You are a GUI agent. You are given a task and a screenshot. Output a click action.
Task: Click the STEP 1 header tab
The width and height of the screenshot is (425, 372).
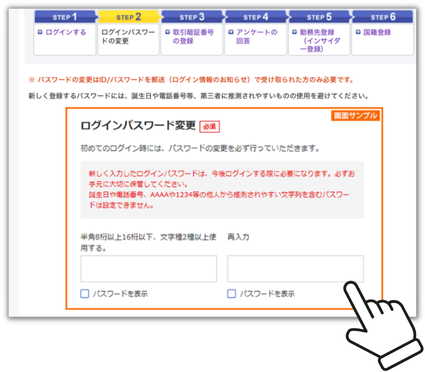[x=65, y=17]
